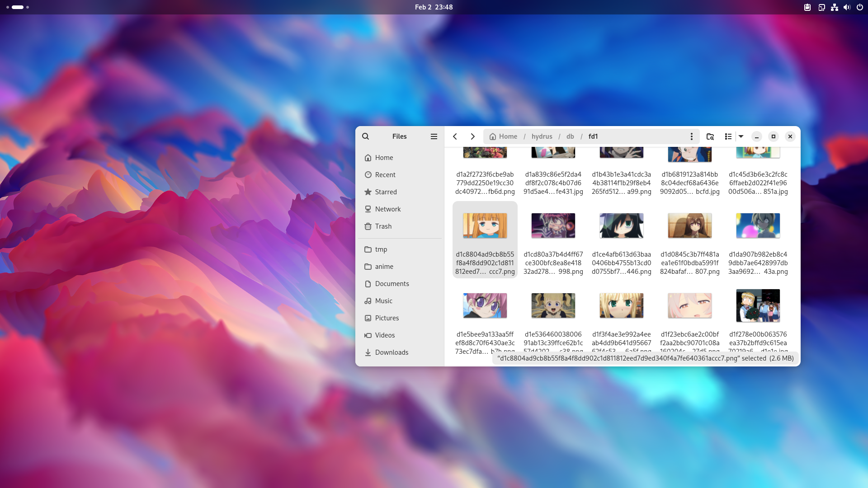Image resolution: width=868 pixels, height=488 pixels.
Task: Open Music in the sidebar
Action: click(x=400, y=301)
